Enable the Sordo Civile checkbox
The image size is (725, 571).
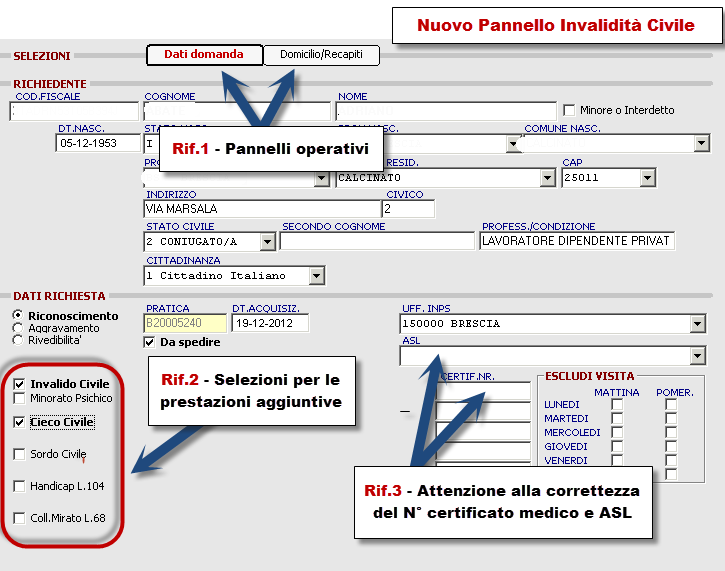19,454
